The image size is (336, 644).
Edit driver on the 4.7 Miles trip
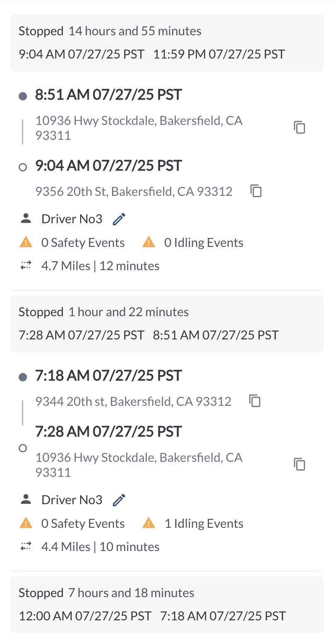(119, 219)
